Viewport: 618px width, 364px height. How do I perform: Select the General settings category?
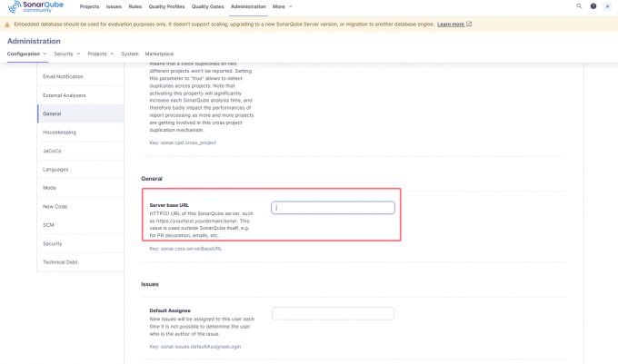[80, 113]
